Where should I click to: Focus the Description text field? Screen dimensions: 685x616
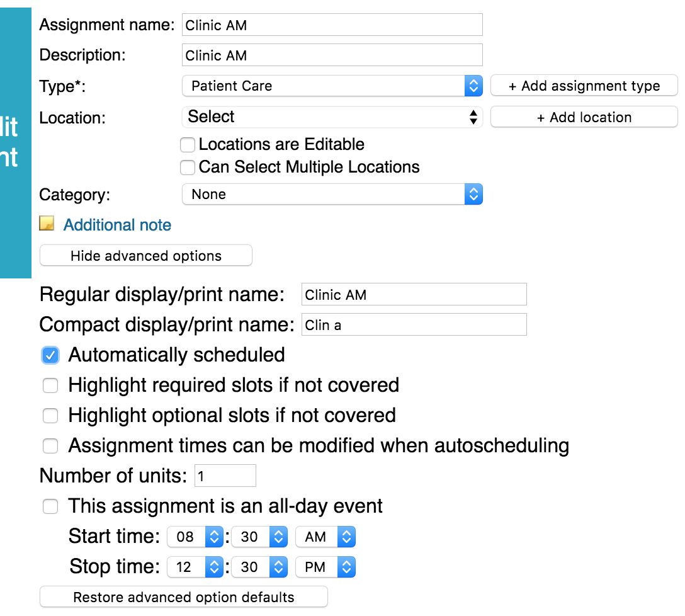click(332, 55)
